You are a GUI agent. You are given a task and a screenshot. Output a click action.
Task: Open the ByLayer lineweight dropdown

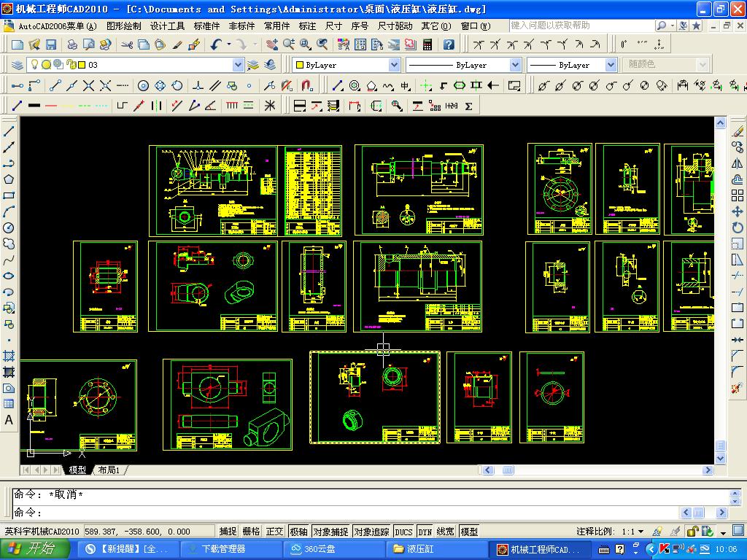tap(611, 65)
